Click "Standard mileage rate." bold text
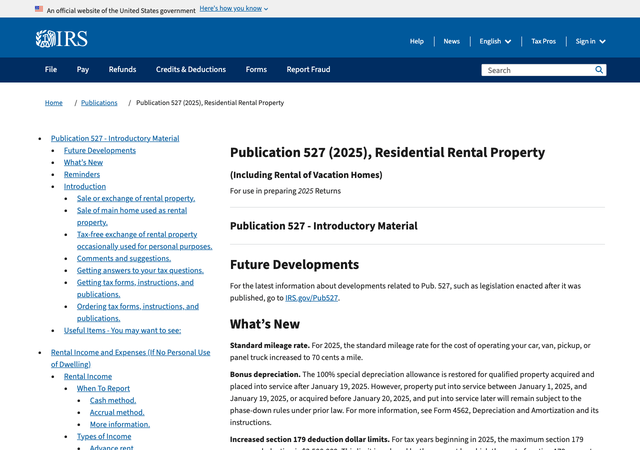The height and width of the screenshot is (450, 640). pos(270,345)
